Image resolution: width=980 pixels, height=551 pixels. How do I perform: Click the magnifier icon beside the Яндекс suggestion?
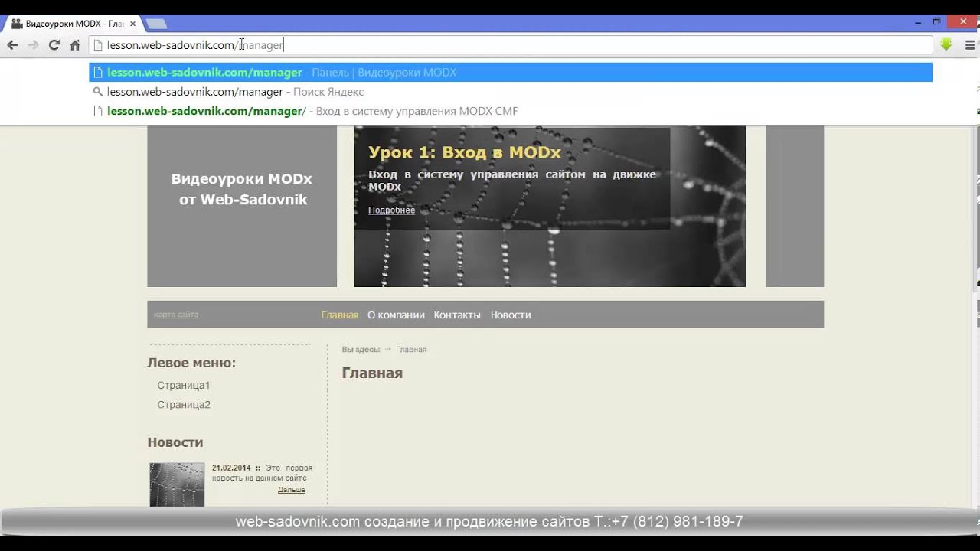[97, 92]
